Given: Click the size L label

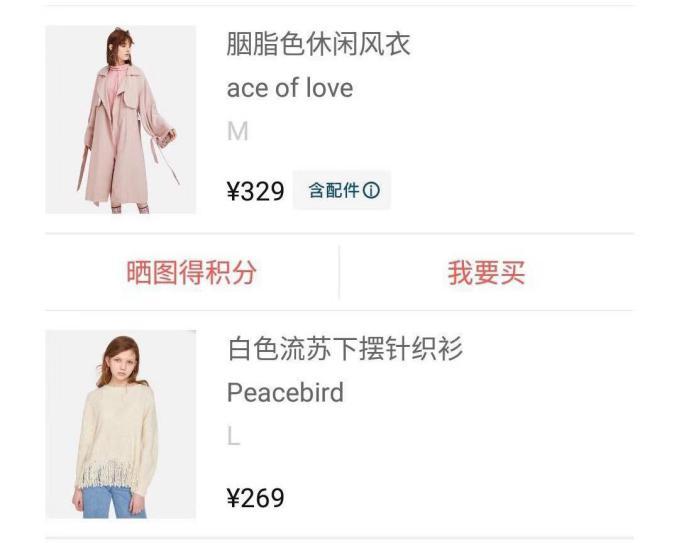Looking at the screenshot, I should click(233, 436).
